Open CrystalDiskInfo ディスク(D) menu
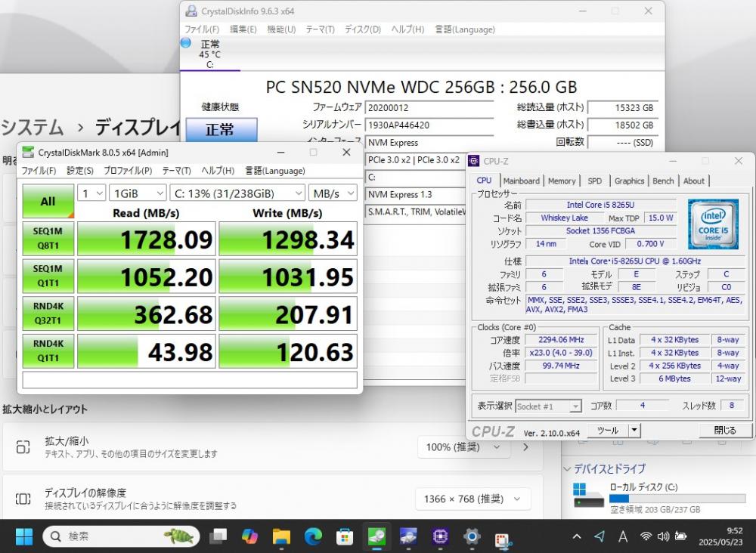756x553 pixels. pyautogui.click(x=363, y=29)
